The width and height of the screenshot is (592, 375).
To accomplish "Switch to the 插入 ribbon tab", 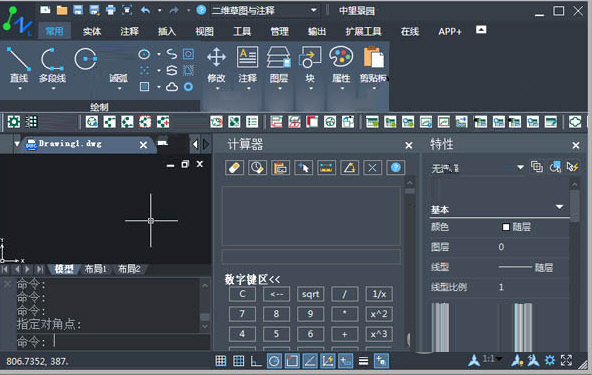I will tap(166, 31).
